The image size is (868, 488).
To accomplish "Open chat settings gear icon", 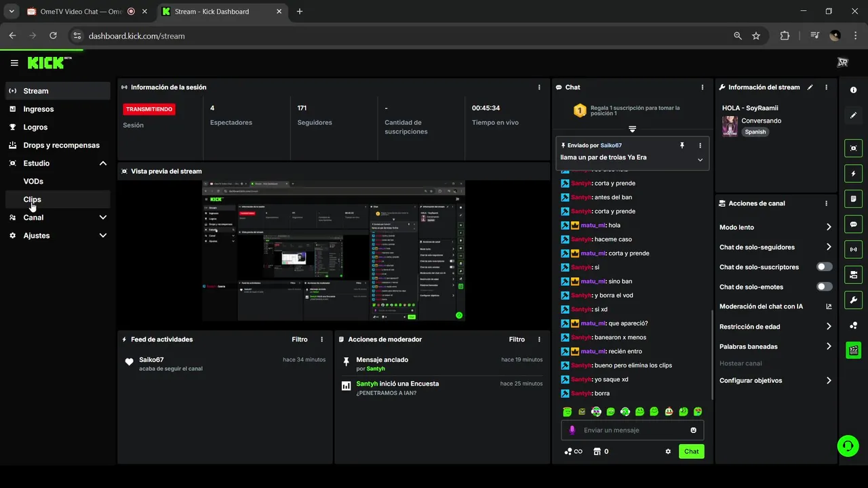I will (x=668, y=451).
